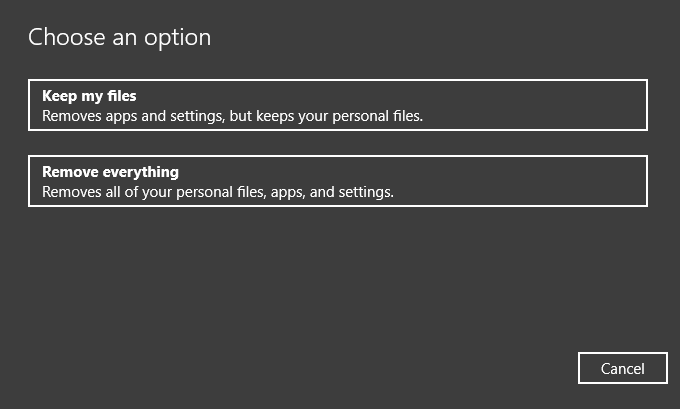The height and width of the screenshot is (409, 680).
Task: Activate the second reset option box
Action: point(337,181)
